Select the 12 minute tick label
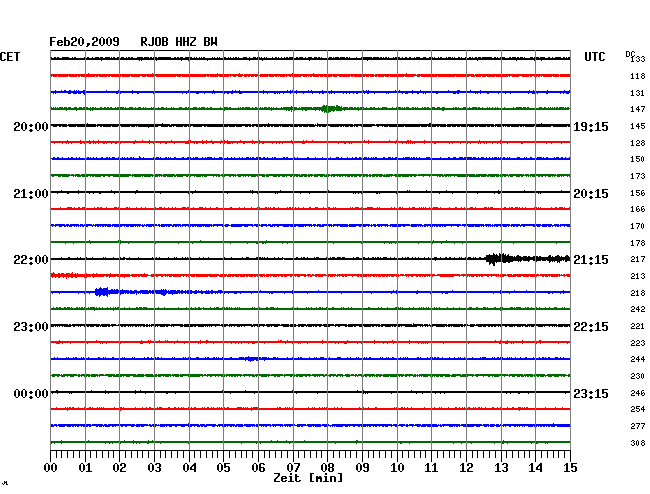Screen dimensions: 650x494 466,468
